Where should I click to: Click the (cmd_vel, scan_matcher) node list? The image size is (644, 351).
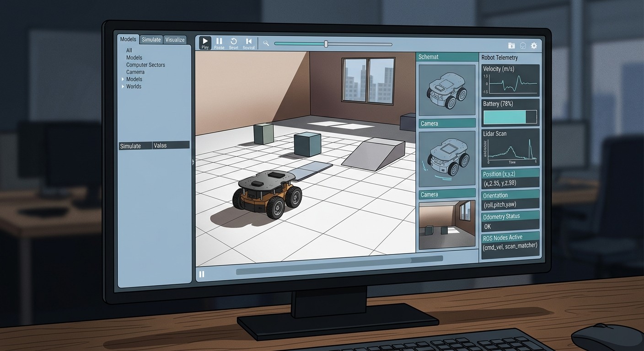[x=510, y=246]
